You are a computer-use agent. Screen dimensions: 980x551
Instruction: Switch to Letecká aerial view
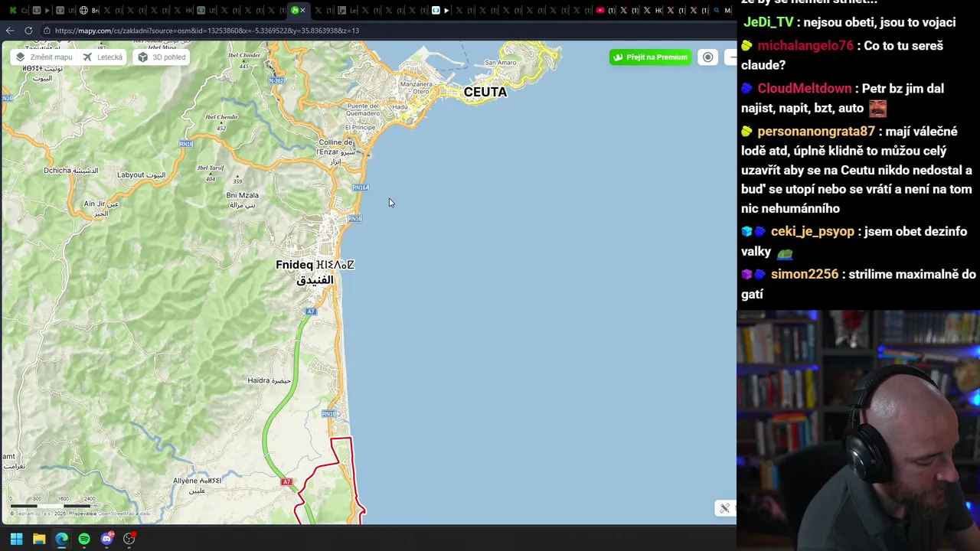[x=103, y=57]
